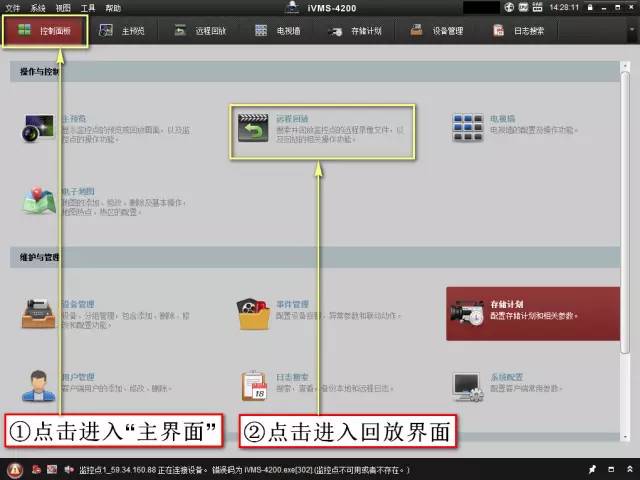Pin the alarm status bar with pin icon
Image resolution: width=640 pixels, height=480 pixels.
click(593, 469)
